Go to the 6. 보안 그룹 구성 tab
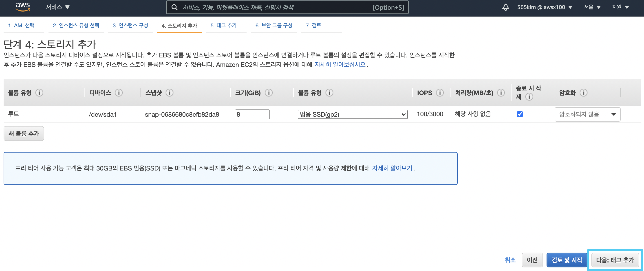The image size is (644, 271). [274, 26]
